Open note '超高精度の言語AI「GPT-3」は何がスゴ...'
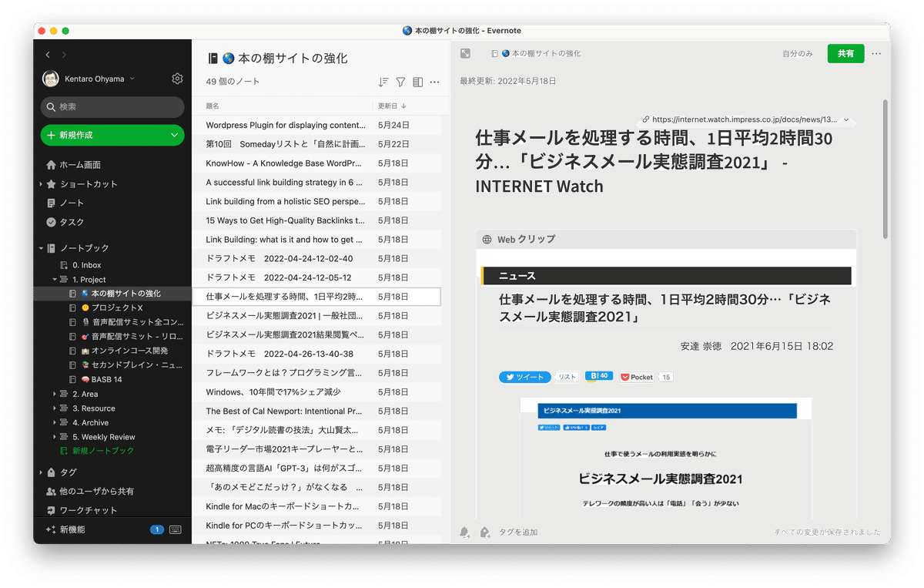 (x=316, y=468)
